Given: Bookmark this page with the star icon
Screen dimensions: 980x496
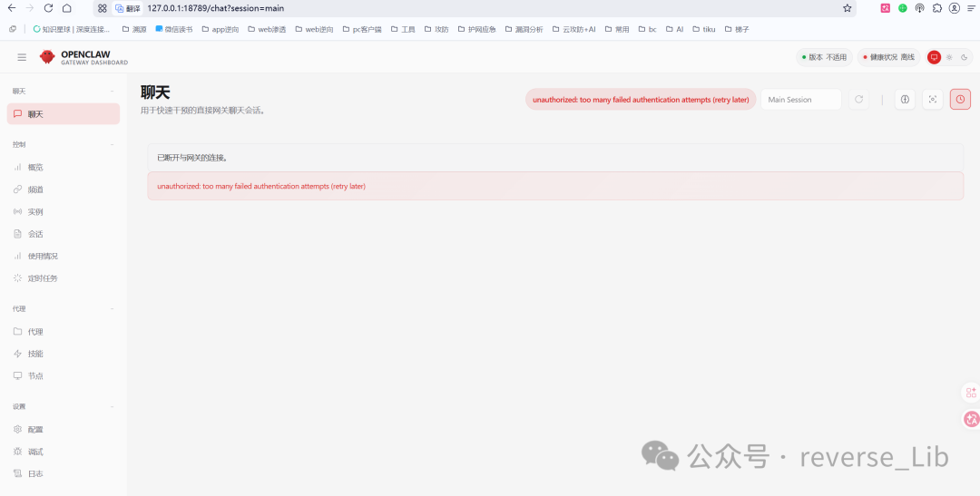Looking at the screenshot, I should tap(847, 8).
